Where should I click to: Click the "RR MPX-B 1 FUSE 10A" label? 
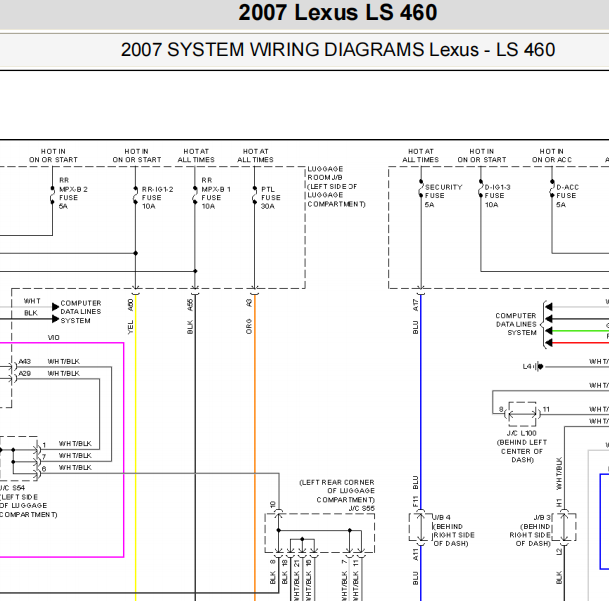[x=216, y=193]
